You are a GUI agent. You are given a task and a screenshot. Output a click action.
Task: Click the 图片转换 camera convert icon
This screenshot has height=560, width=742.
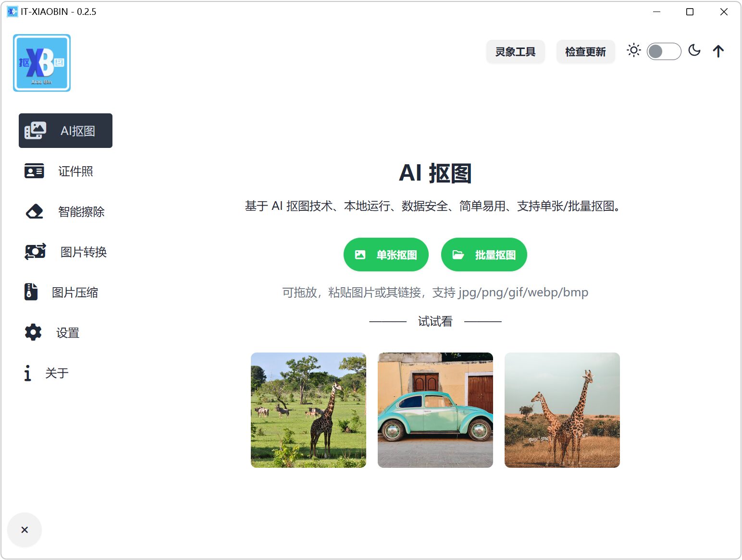[x=35, y=252]
